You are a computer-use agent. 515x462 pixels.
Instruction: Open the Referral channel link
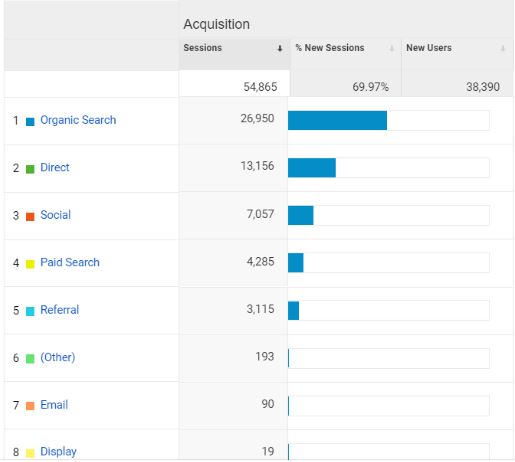point(59,310)
